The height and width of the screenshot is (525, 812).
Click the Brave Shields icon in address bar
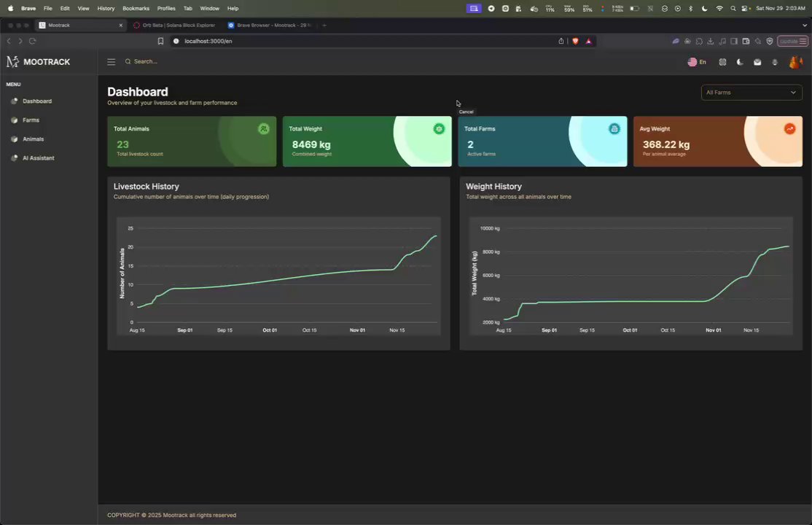click(x=575, y=41)
